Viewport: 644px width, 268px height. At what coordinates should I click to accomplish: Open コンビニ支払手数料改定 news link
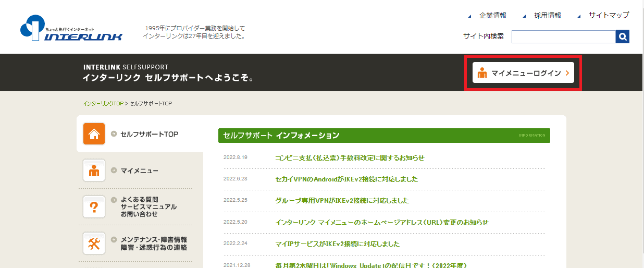pyautogui.click(x=350, y=158)
